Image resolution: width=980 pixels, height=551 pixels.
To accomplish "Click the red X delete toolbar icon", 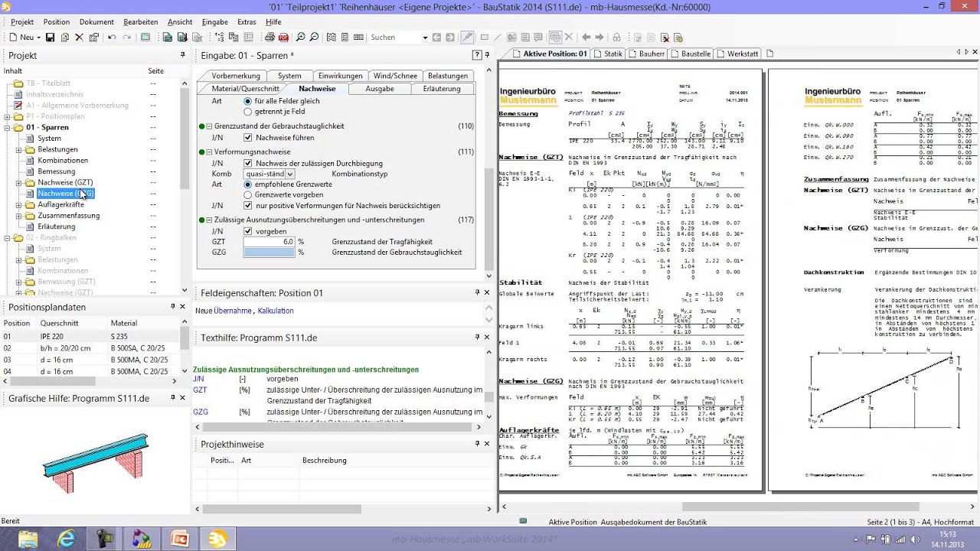I will pyautogui.click(x=79, y=37).
